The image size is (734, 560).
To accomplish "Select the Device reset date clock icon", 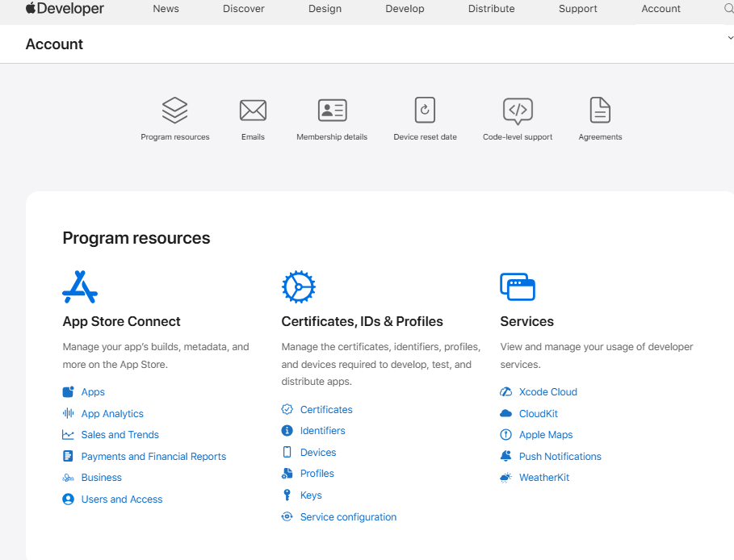I will (425, 110).
